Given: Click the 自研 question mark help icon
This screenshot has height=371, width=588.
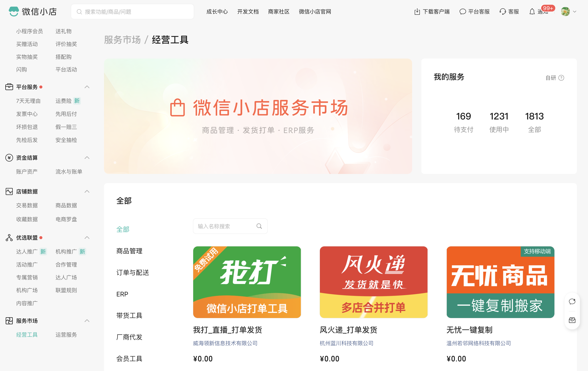Looking at the screenshot, I should 561,78.
